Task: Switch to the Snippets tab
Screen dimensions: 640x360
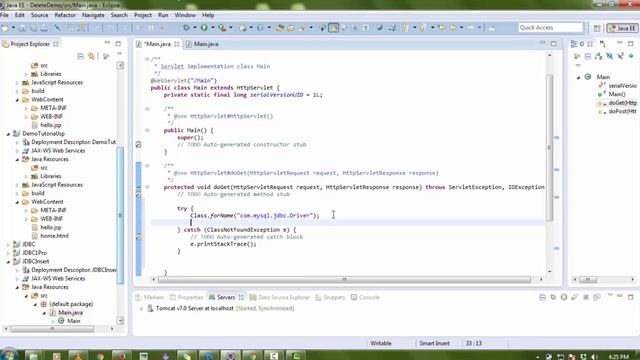Action: click(x=330, y=297)
